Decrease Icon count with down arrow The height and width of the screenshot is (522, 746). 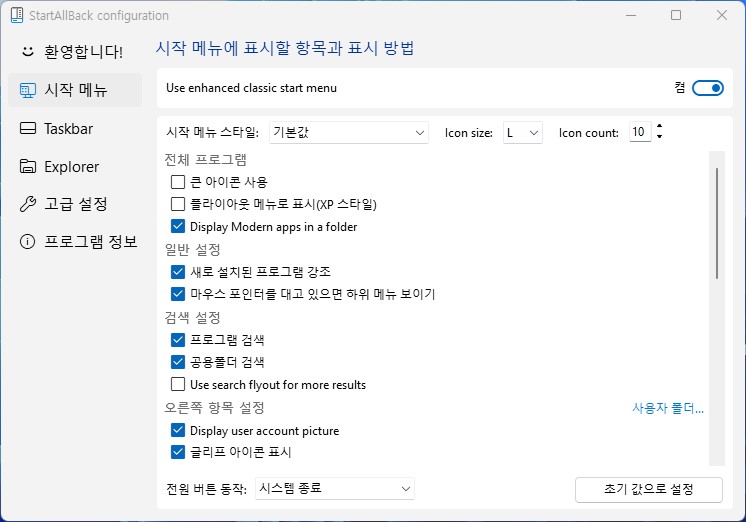tap(659, 137)
